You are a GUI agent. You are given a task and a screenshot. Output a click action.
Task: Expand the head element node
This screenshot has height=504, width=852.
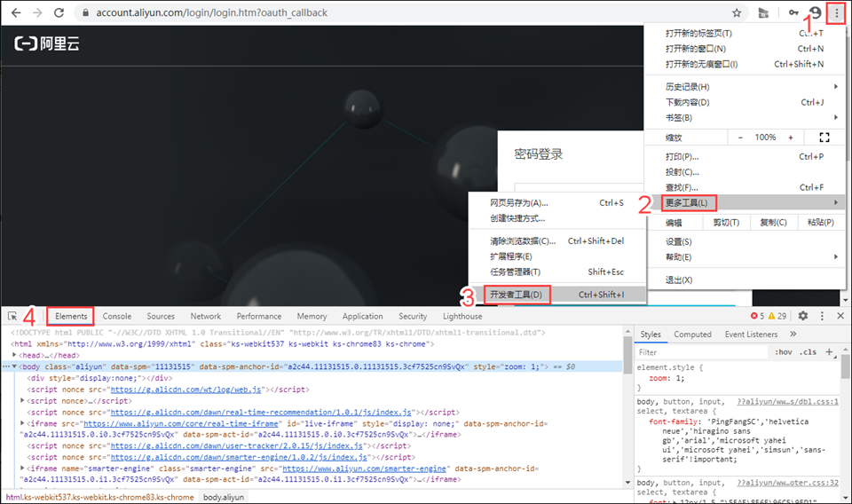click(x=14, y=355)
